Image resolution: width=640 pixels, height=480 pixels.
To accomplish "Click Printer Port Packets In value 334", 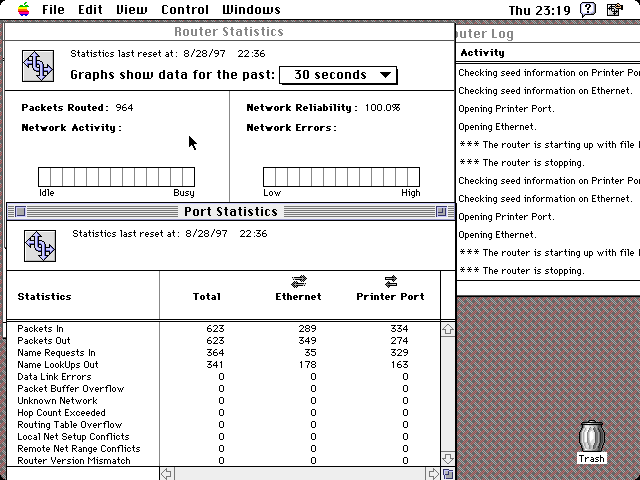I will [399, 329].
